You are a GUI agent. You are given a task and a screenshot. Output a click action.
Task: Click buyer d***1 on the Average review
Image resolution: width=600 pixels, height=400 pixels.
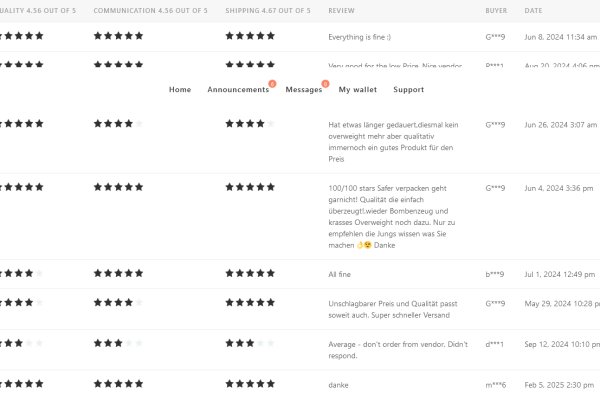click(x=495, y=343)
